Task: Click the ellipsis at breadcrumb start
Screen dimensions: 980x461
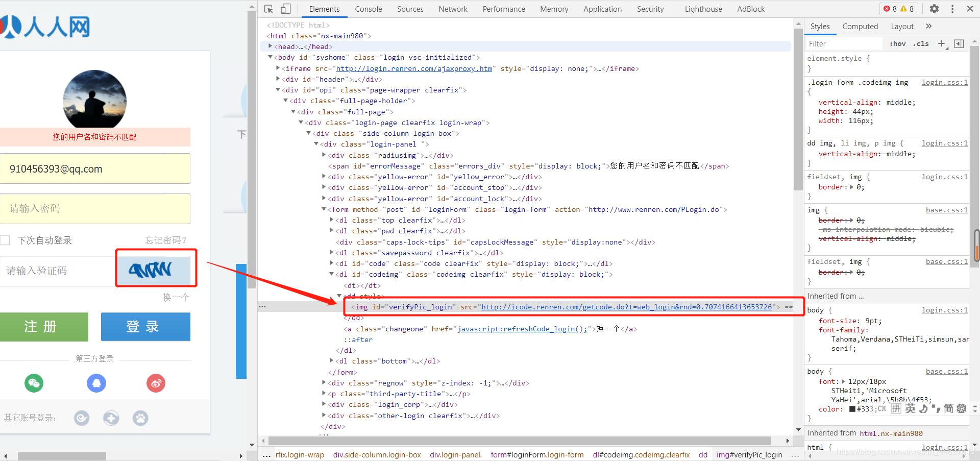Action: 266,454
